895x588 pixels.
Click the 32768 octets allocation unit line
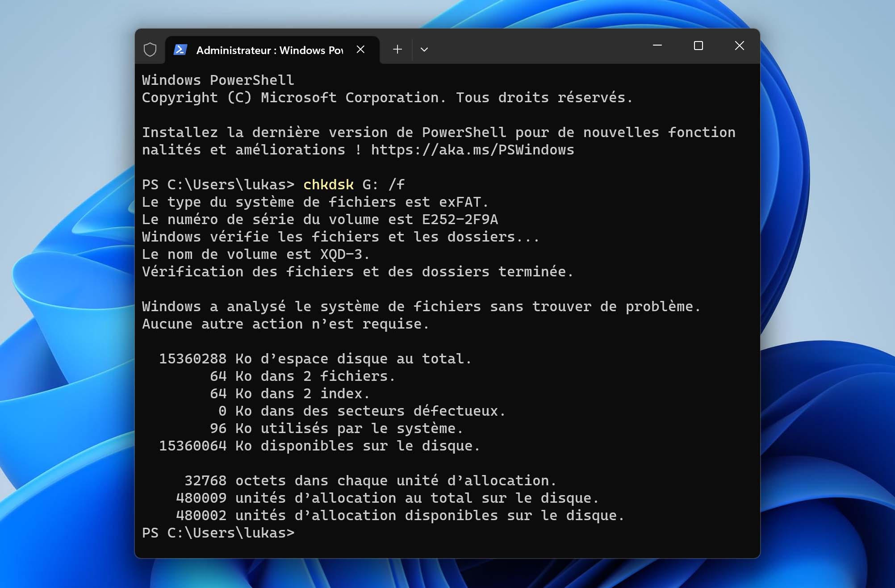point(371,481)
